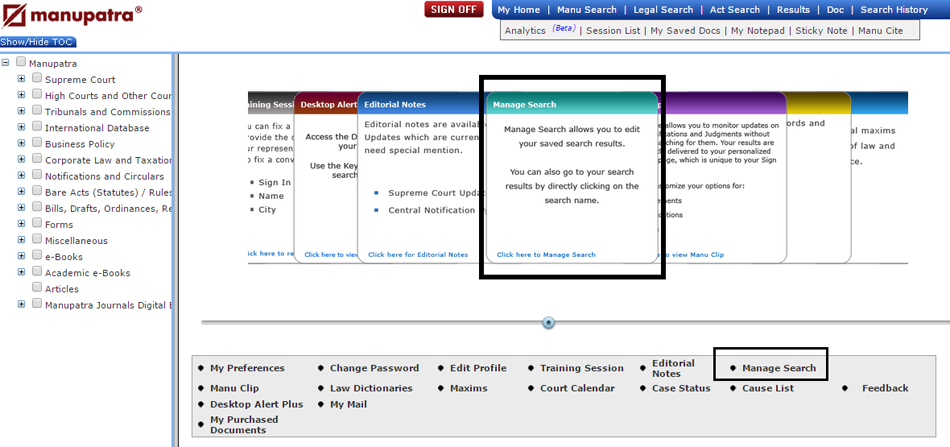Open Law Dictionaries link
The width and height of the screenshot is (950, 447).
(371, 388)
